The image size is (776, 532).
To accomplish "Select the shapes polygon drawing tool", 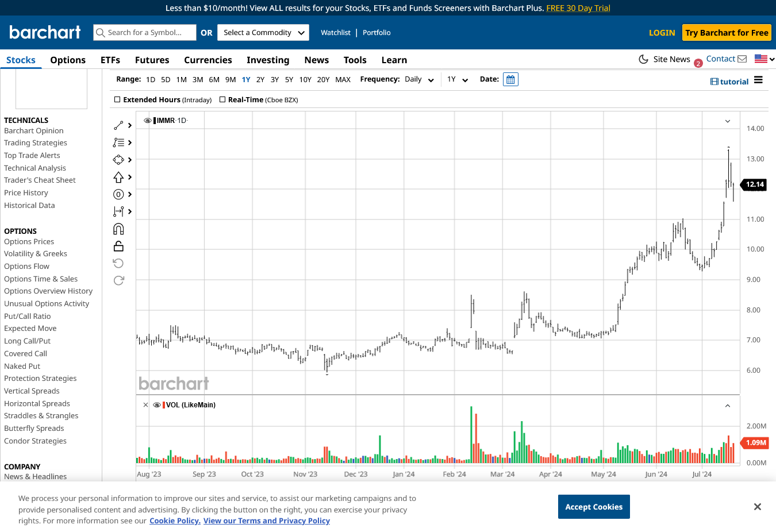I will coord(118,160).
